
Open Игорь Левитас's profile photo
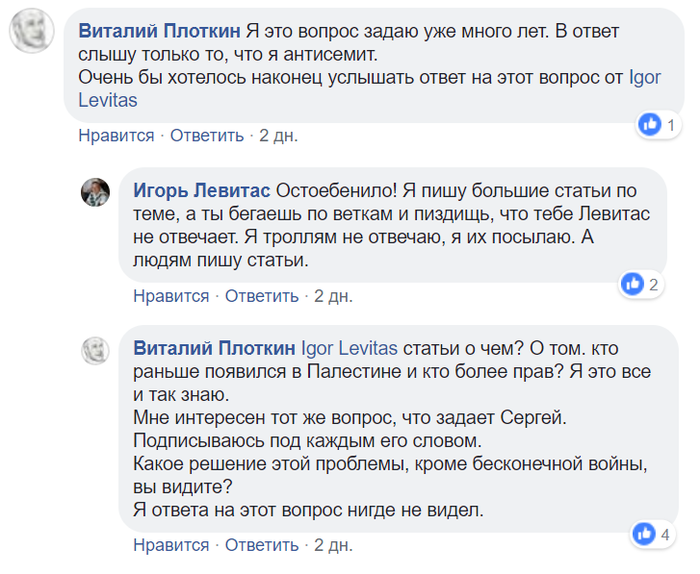95,192
